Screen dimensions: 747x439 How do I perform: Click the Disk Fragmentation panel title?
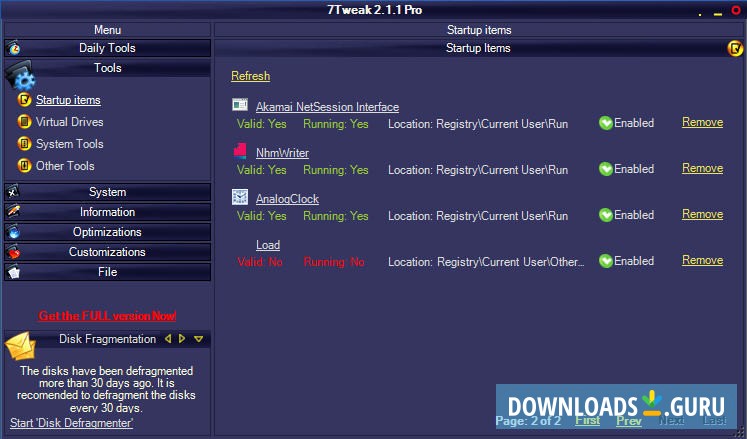point(108,339)
